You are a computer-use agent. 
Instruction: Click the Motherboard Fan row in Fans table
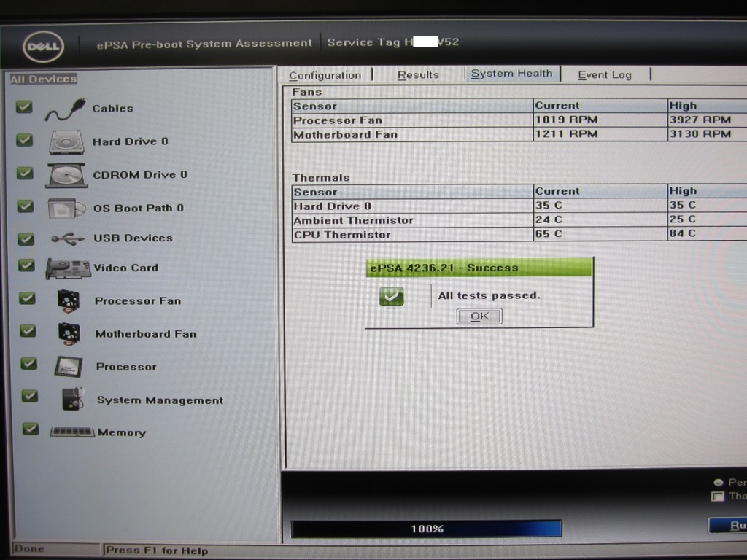pyautogui.click(x=519, y=134)
